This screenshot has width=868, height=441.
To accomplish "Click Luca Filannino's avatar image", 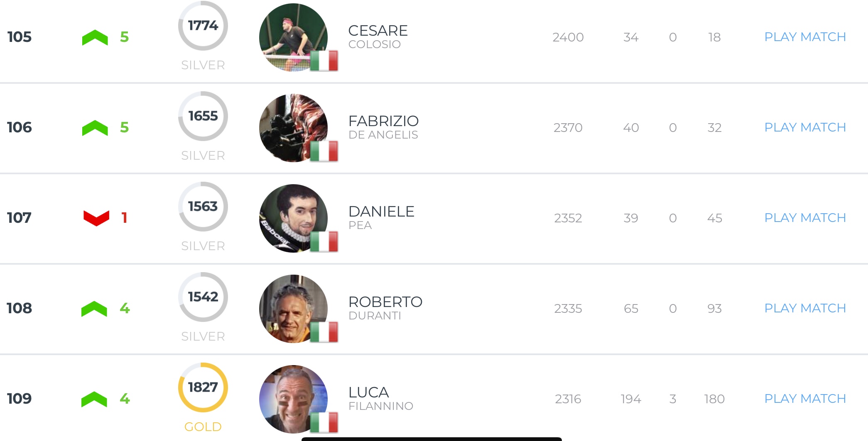I will [292, 398].
